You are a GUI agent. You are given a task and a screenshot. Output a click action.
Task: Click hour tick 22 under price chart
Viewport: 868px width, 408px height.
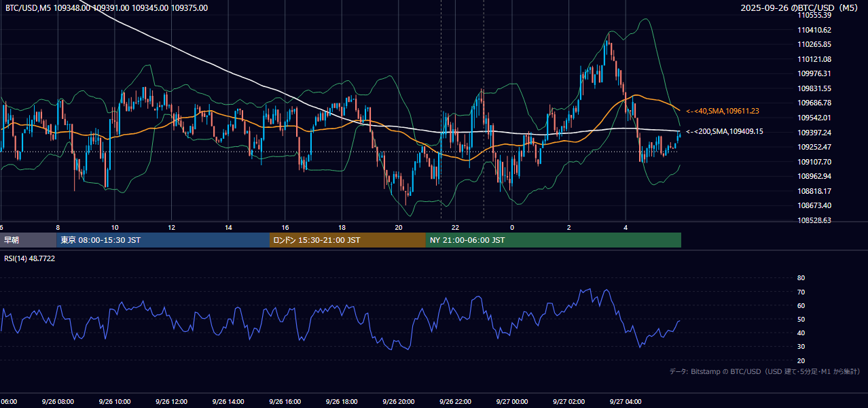[x=455, y=227]
